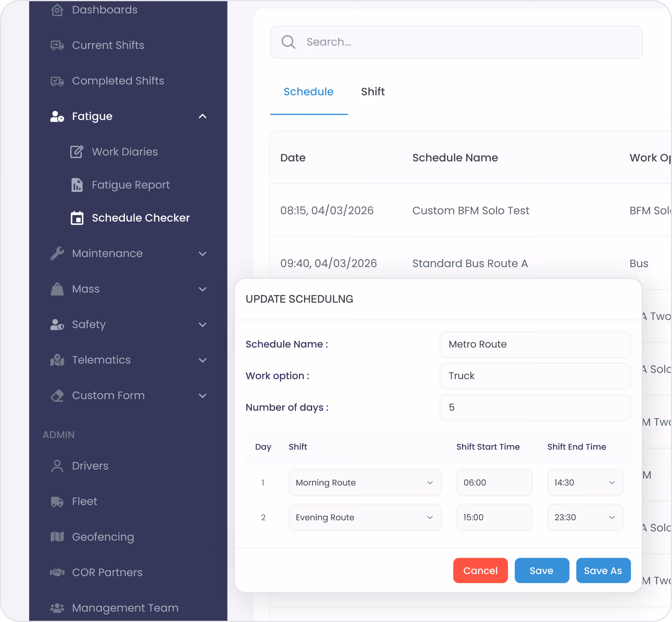The height and width of the screenshot is (622, 672).
Task: Open Current Shifts from the sidebar
Action: [x=108, y=46]
